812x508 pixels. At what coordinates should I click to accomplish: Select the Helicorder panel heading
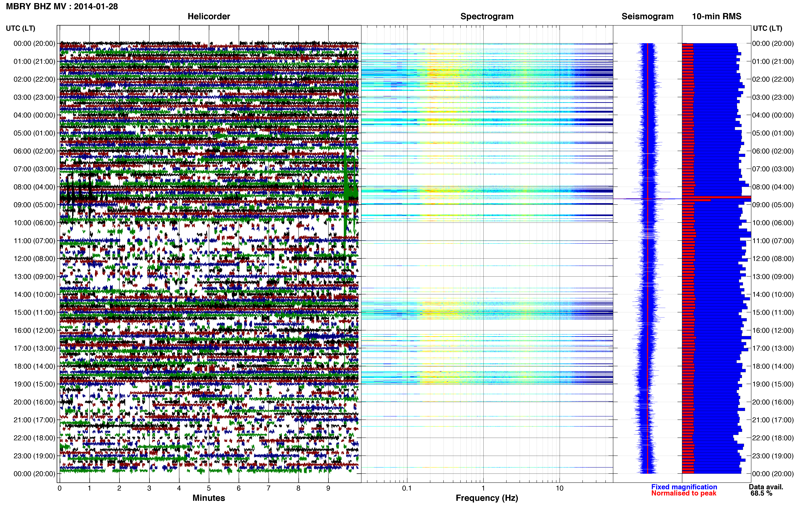209,16
